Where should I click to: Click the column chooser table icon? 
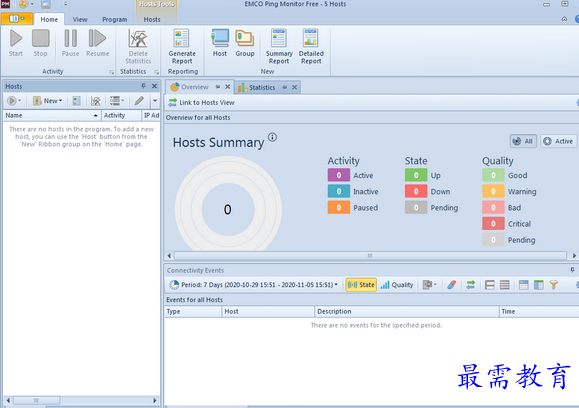coord(539,285)
